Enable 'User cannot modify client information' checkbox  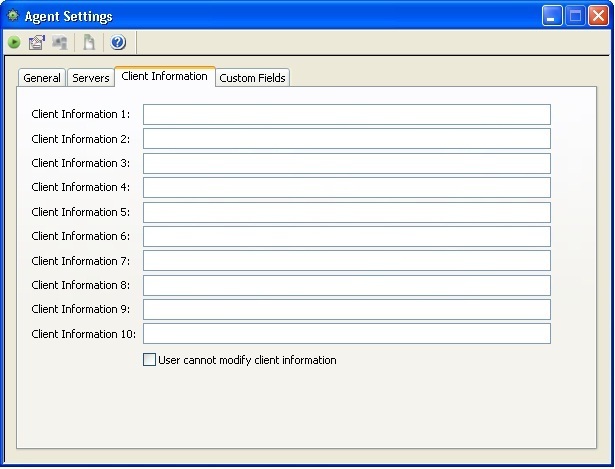coord(149,359)
